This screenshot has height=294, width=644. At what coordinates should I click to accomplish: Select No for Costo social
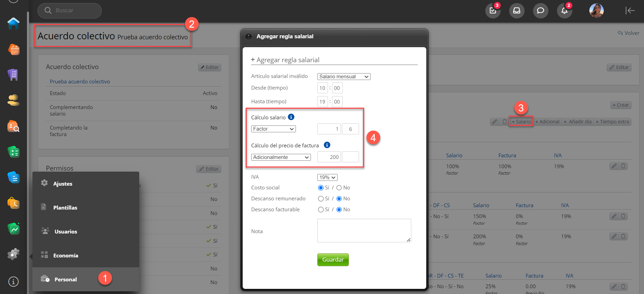[339, 188]
